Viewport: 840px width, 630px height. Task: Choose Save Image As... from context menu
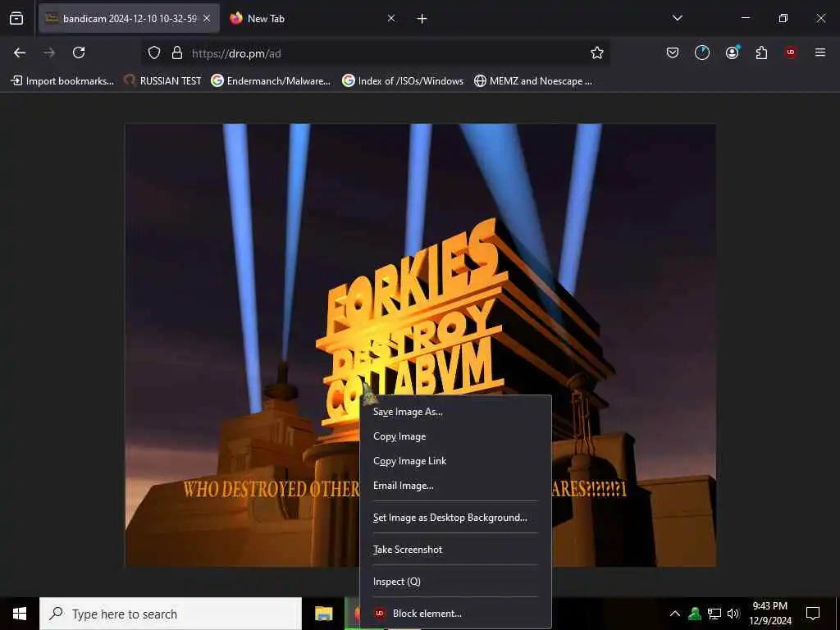click(455, 412)
